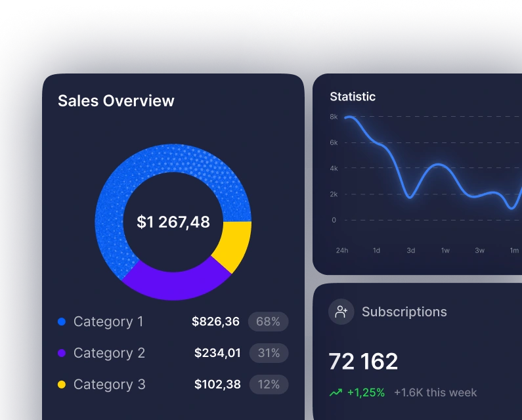Click the $1 267,48 total value
522x420 pixels.
(173, 222)
